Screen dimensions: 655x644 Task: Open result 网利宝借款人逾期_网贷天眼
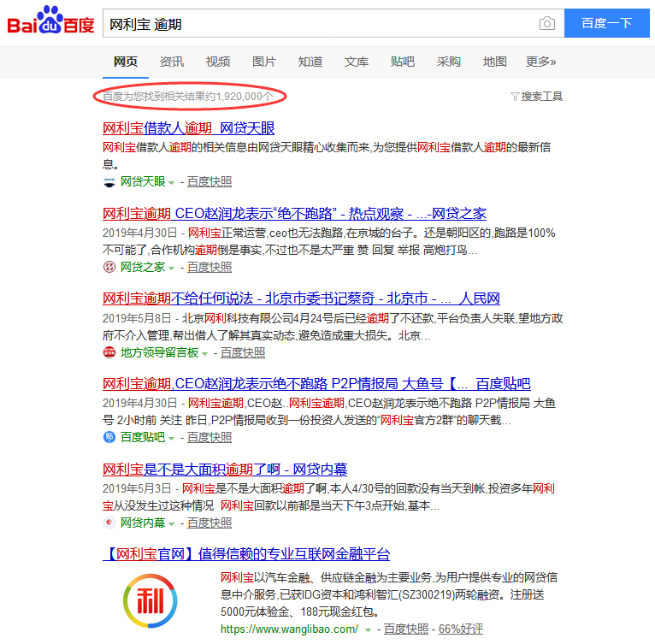pos(188,128)
